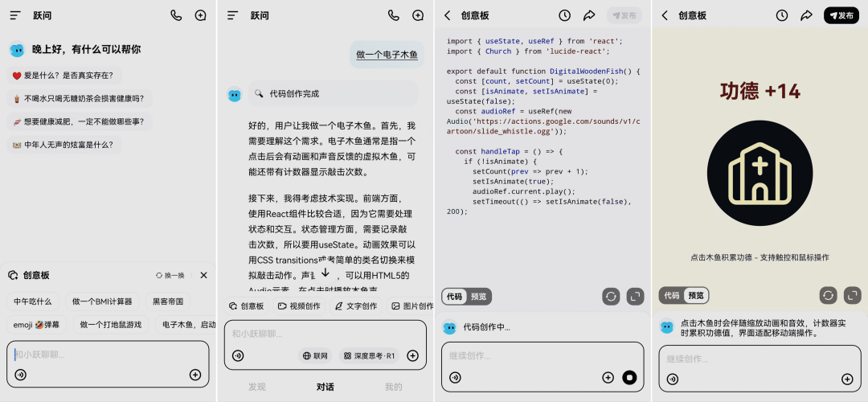
Task: Go back from the code view 创意板 screen
Action: click(448, 15)
